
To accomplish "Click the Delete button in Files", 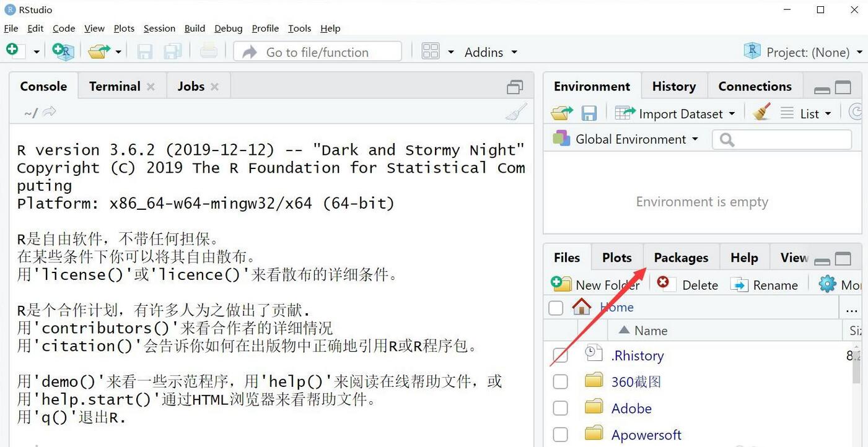I will [x=688, y=285].
